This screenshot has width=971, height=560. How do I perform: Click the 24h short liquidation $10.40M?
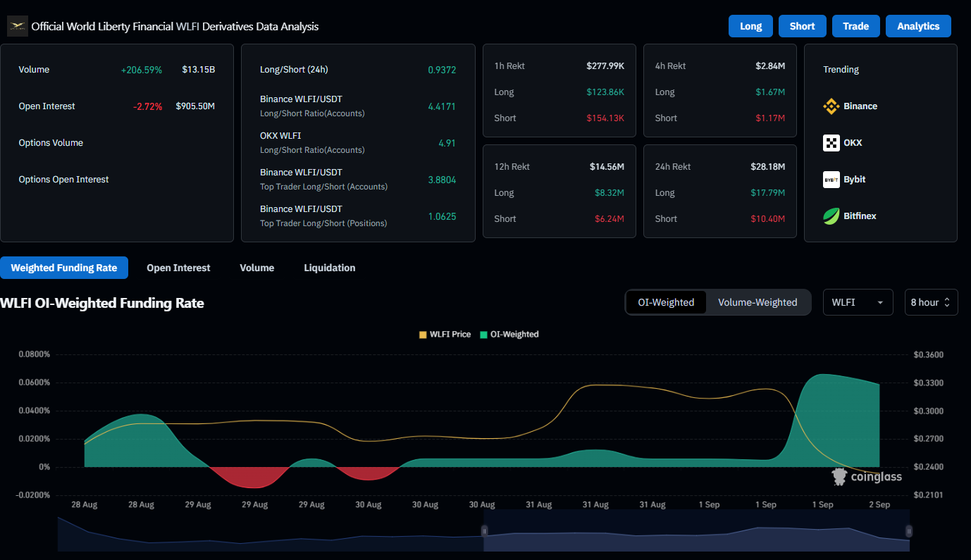(x=768, y=219)
